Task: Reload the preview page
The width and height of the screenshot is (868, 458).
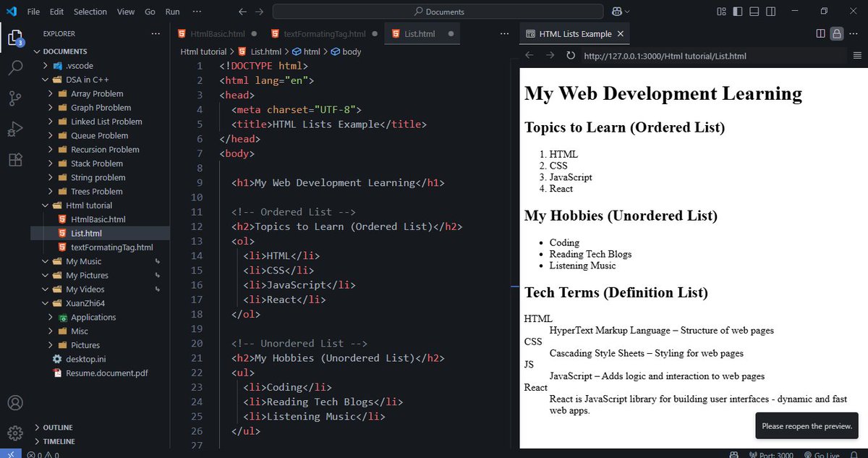Action: tap(571, 56)
